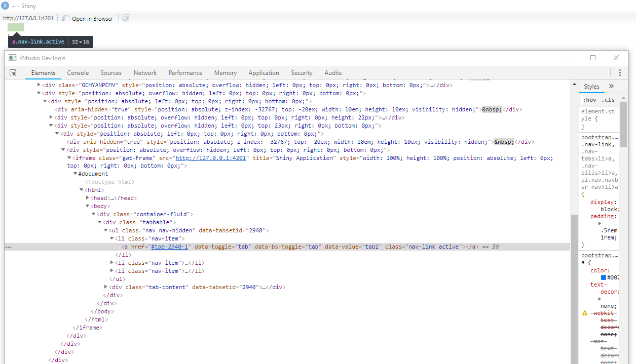Screen dimensions: 636x364
Task: Click the ellipsis beside the highlighted nav-link row
Action: click(8, 247)
